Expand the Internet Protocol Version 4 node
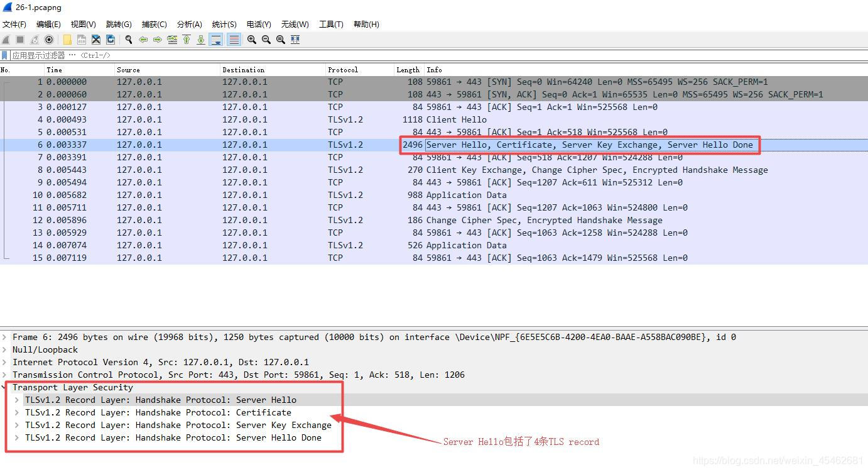This screenshot has height=472, width=868. pos(5,362)
